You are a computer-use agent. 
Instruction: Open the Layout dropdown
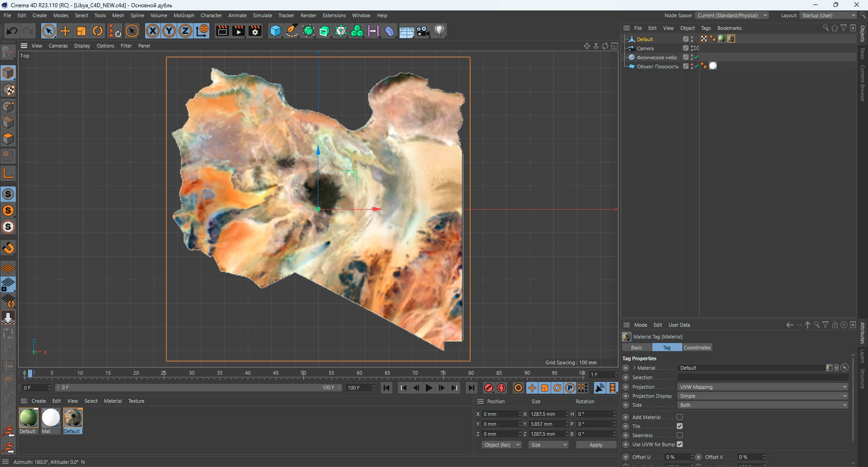pyautogui.click(x=828, y=15)
